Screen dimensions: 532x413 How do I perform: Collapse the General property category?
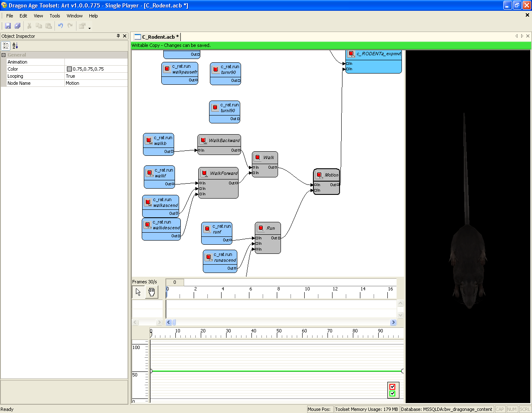(x=4, y=55)
